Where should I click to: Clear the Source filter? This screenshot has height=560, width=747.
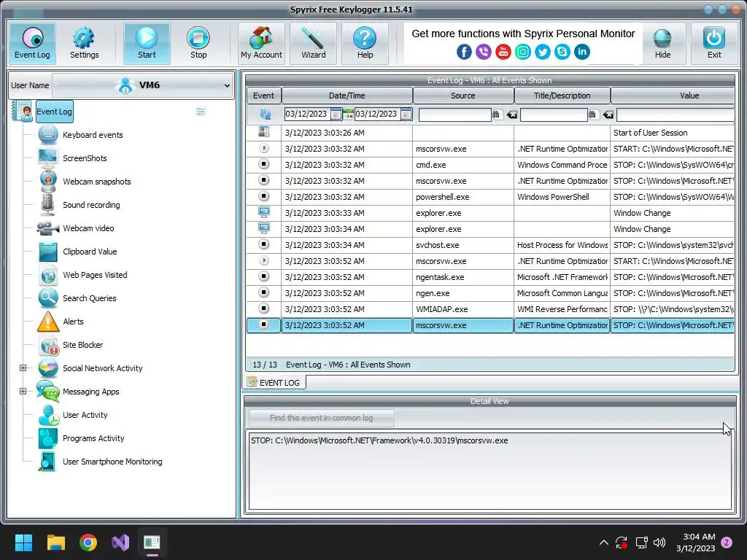[511, 114]
